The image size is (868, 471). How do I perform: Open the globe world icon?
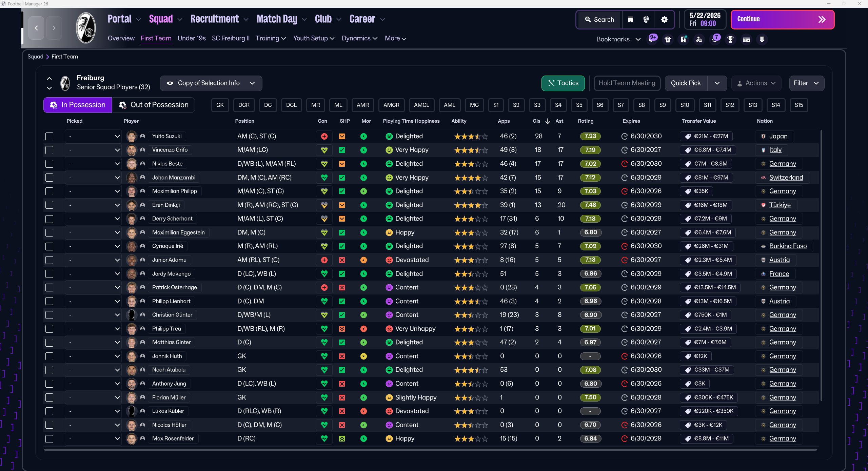point(646,20)
